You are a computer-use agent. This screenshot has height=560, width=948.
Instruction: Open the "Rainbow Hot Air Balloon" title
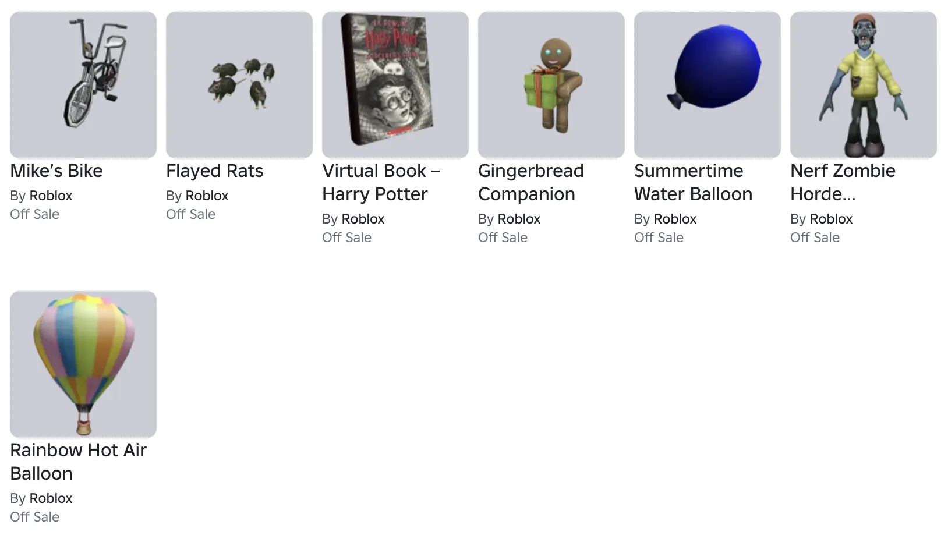[78, 462]
